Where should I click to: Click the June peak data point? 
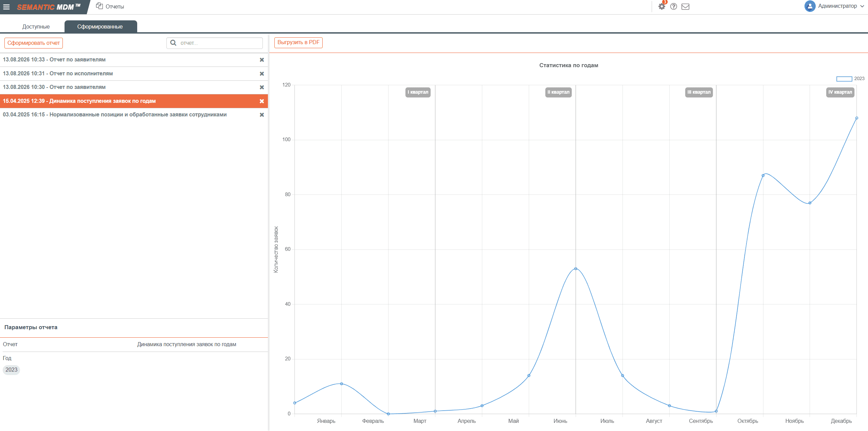coord(576,269)
